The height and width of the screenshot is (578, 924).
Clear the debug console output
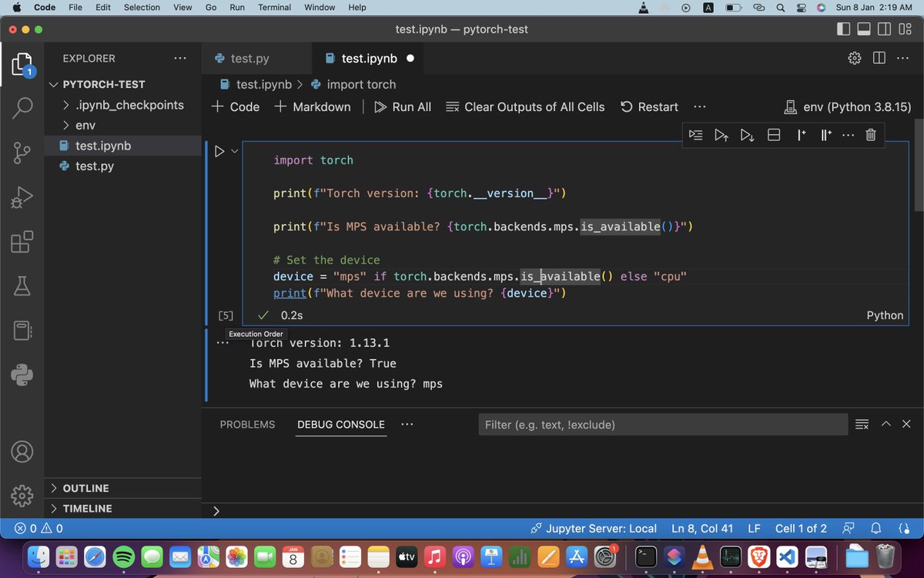click(x=862, y=424)
